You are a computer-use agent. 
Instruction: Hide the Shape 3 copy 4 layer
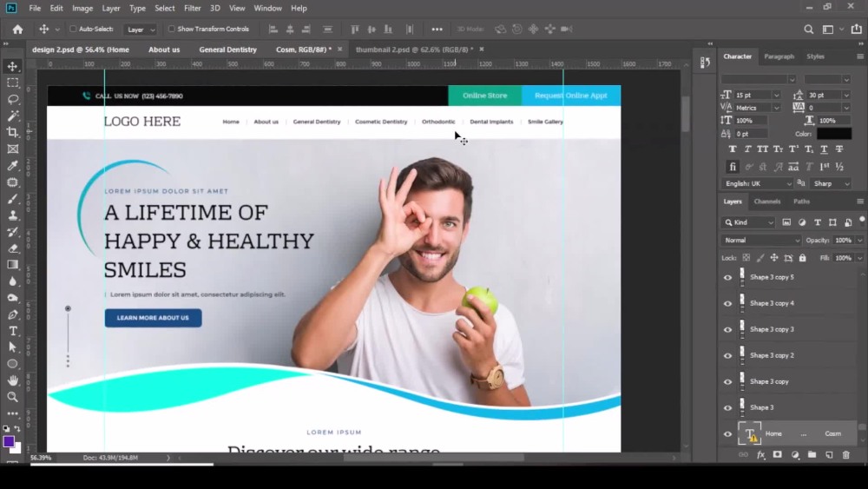point(727,303)
